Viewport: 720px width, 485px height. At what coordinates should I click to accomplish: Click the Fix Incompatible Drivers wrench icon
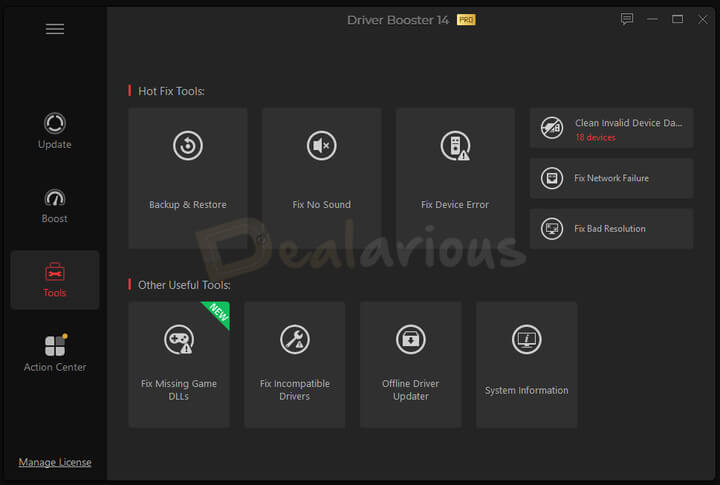tap(295, 340)
